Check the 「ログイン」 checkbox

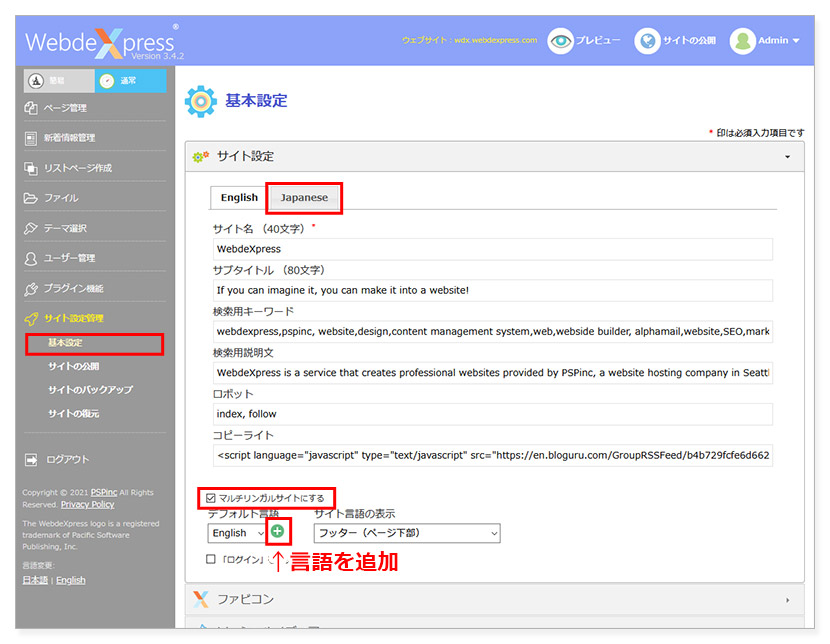211,559
